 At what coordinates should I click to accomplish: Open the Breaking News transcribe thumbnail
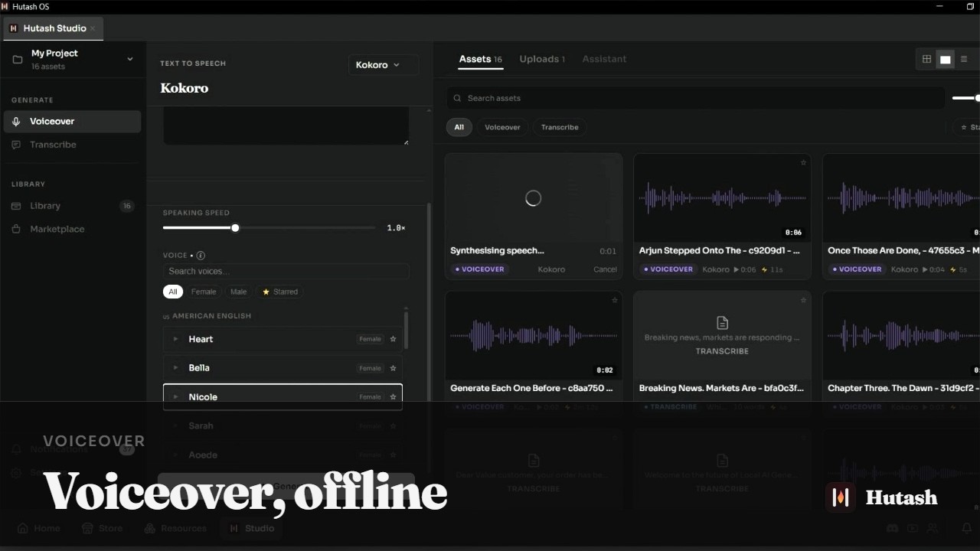click(x=722, y=335)
